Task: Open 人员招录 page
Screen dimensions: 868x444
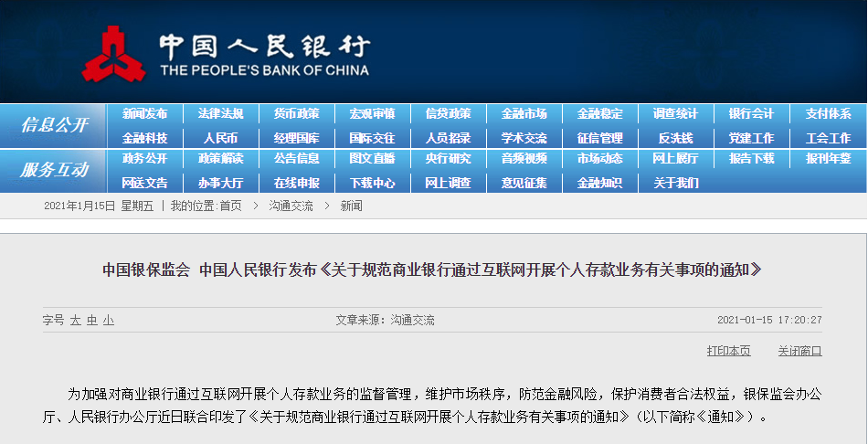Action: pyautogui.click(x=448, y=138)
